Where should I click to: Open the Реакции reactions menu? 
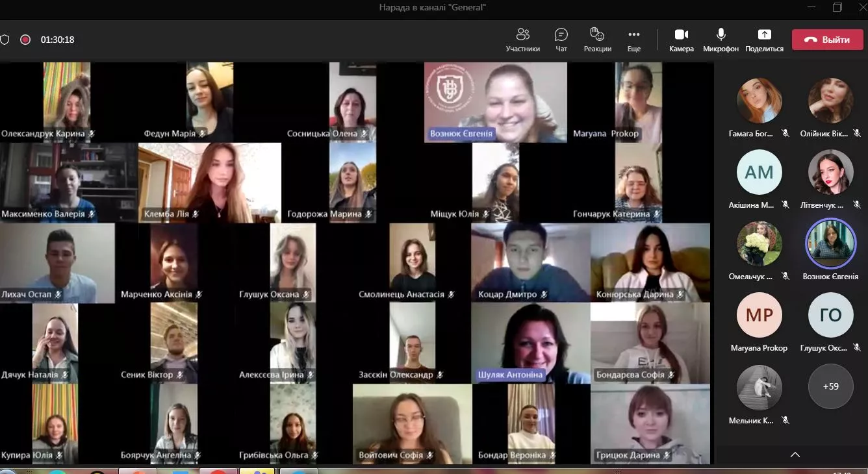[597, 40]
